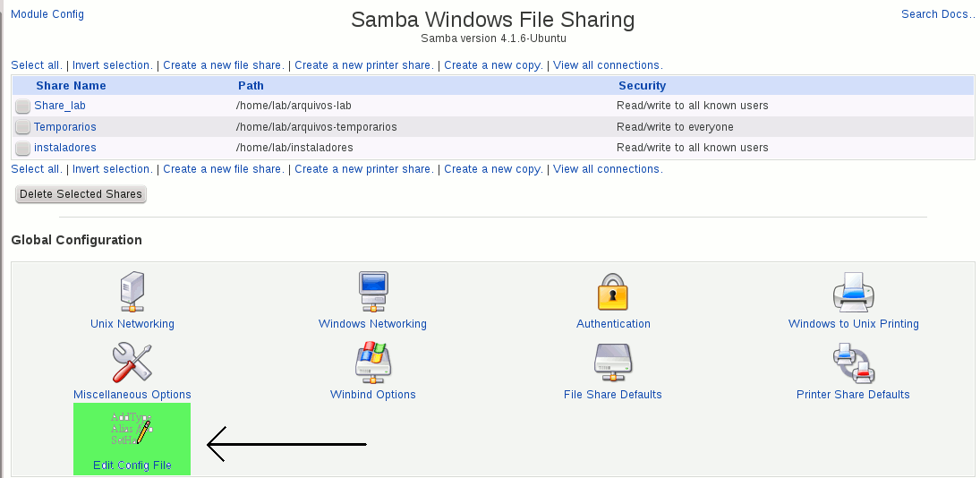Click the File Share Defaults text link
Screen dimensions: 980x478
612,394
